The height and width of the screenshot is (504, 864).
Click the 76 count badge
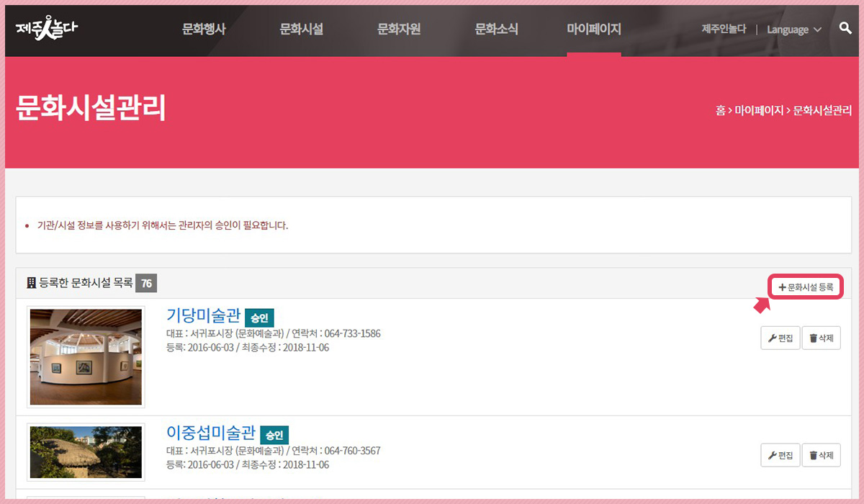146,284
